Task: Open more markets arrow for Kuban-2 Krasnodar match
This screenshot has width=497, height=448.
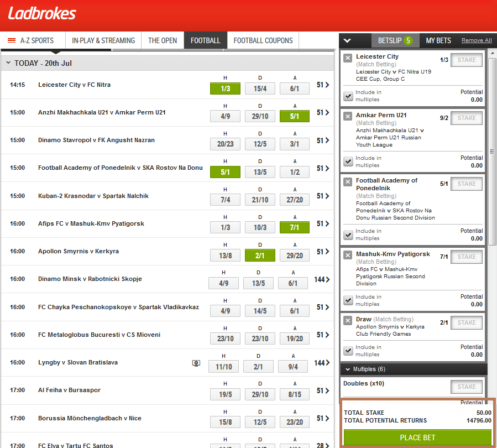Action: [327, 196]
